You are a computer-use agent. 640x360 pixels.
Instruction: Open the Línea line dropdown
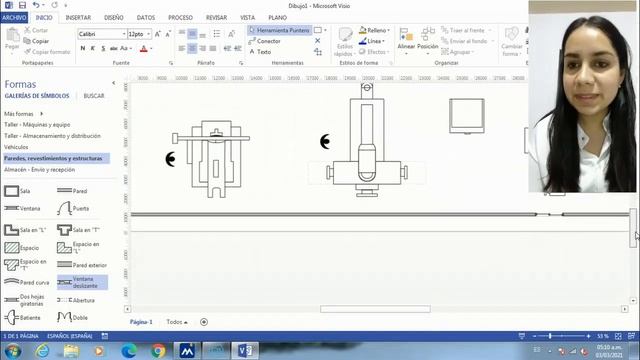372,41
